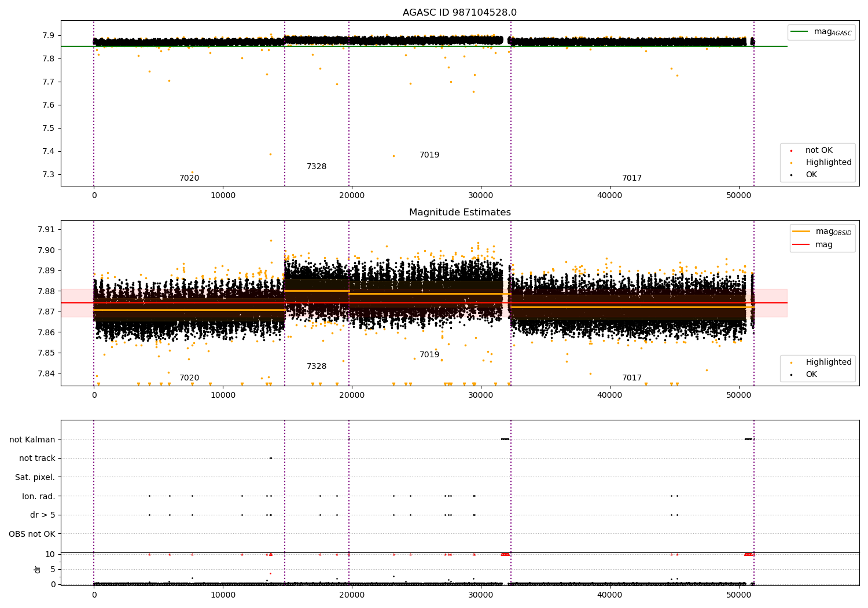Screen dimensions: 868x608
Task: Click the 7.9 y-axis tick of the top plot
Action: click(x=49, y=36)
